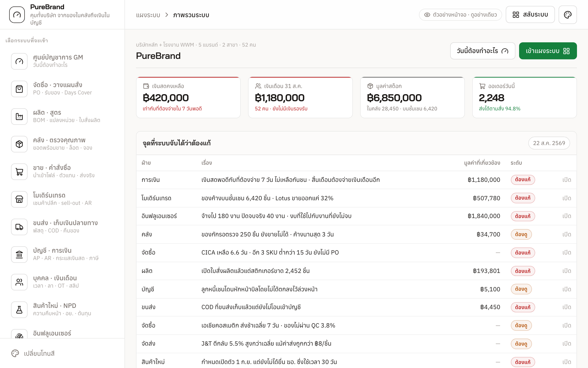The height and width of the screenshot is (368, 588).
Task: Open the การเงิน row via เปิด
Action: 567,180
